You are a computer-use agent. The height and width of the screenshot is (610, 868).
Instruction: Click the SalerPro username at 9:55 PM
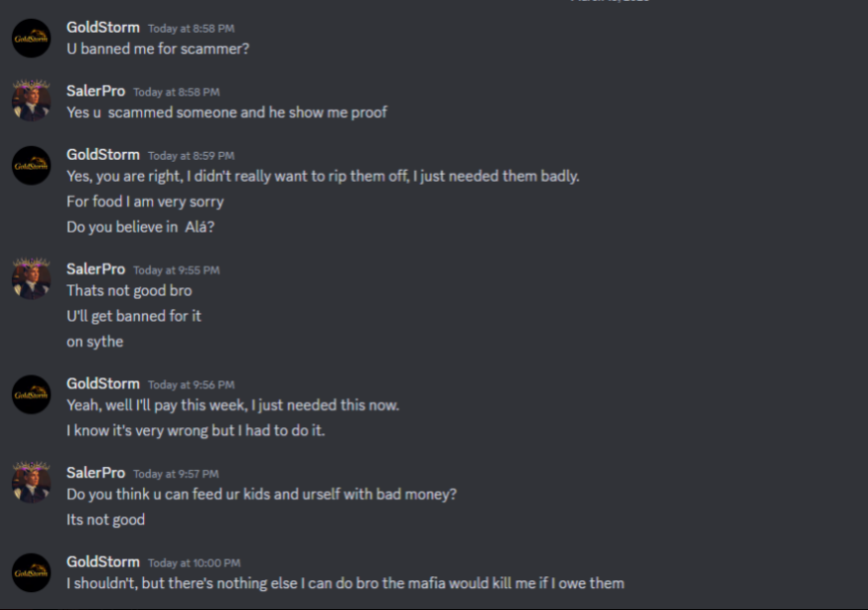(96, 269)
